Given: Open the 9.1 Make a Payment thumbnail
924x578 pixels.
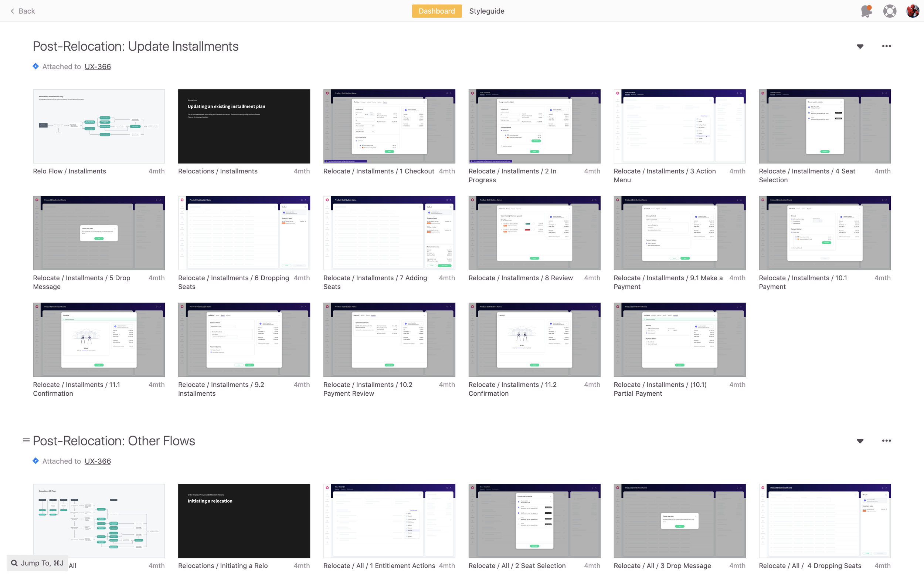Looking at the screenshot, I should coord(680,233).
